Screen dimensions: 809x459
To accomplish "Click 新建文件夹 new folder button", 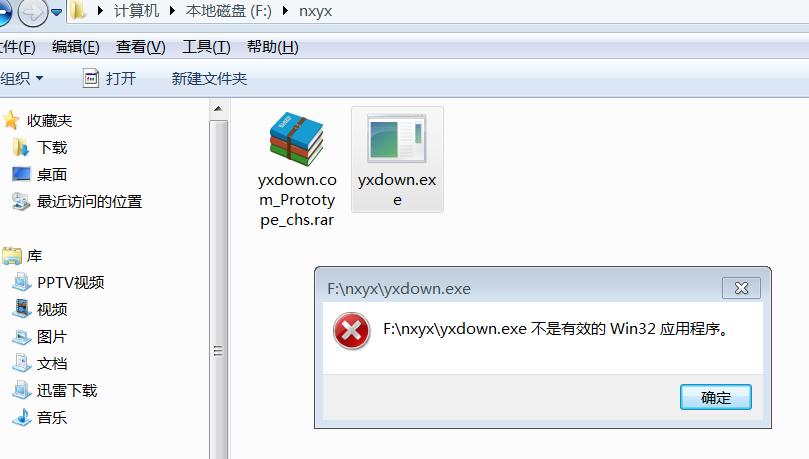I will tap(209, 78).
